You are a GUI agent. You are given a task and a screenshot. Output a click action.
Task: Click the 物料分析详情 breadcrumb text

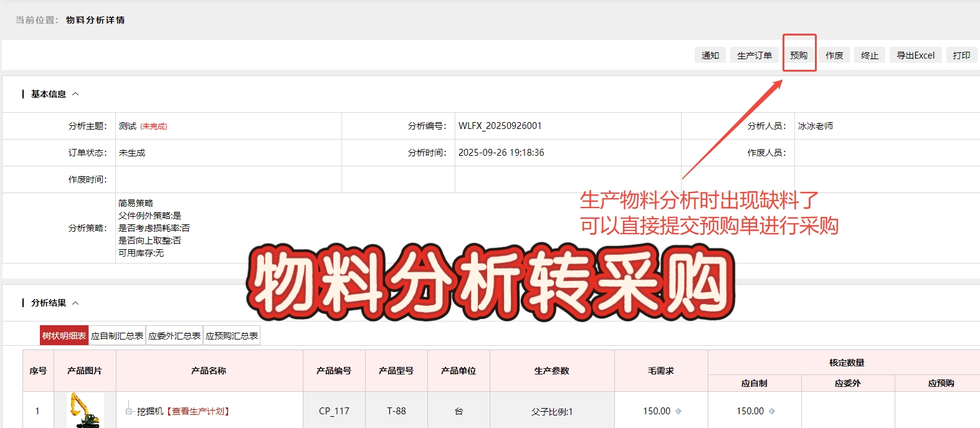(95, 20)
